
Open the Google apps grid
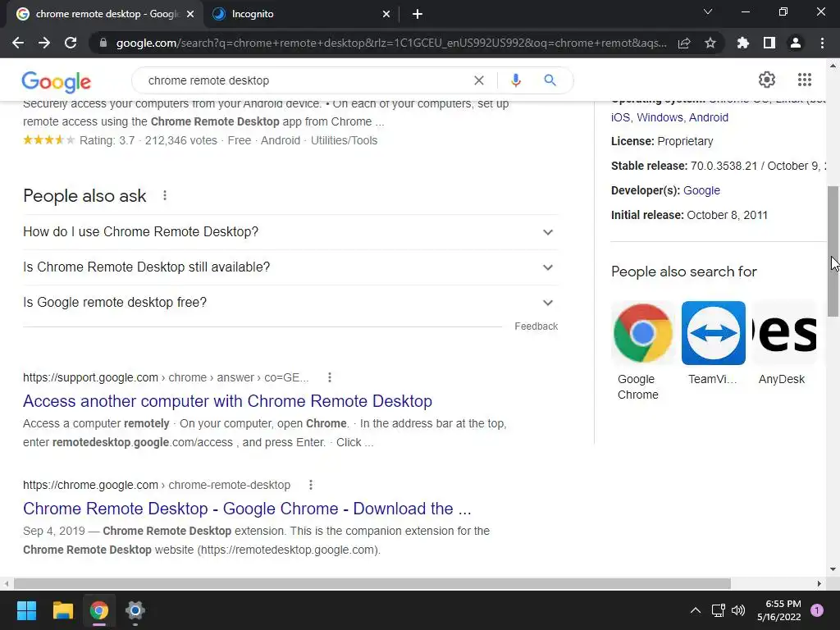click(x=805, y=80)
